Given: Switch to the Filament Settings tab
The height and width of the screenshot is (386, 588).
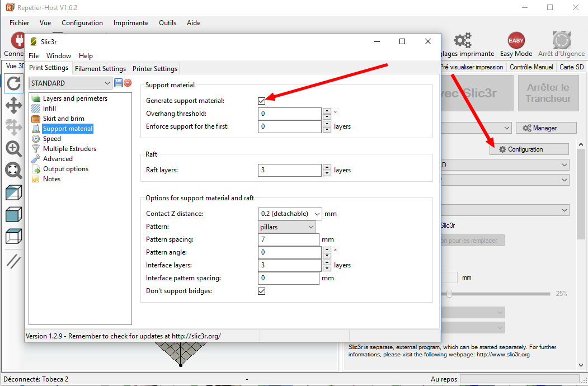Looking at the screenshot, I should (x=100, y=69).
